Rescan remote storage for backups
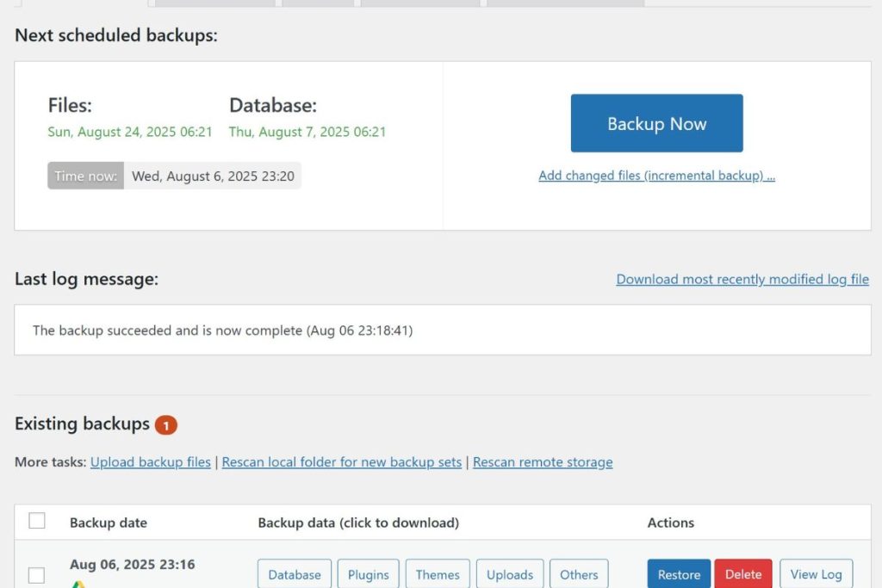The image size is (882, 588). (543, 462)
